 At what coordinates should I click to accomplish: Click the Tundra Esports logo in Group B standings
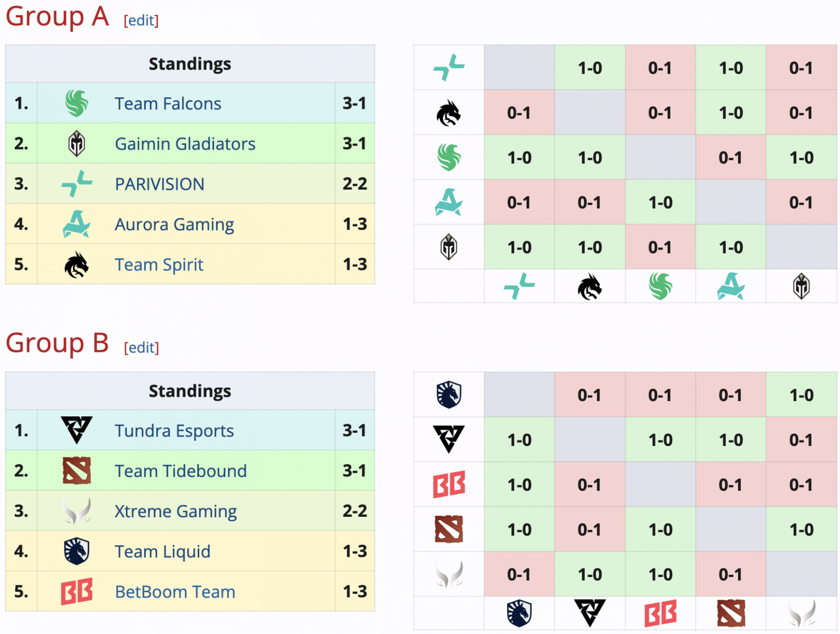pyautogui.click(x=77, y=430)
